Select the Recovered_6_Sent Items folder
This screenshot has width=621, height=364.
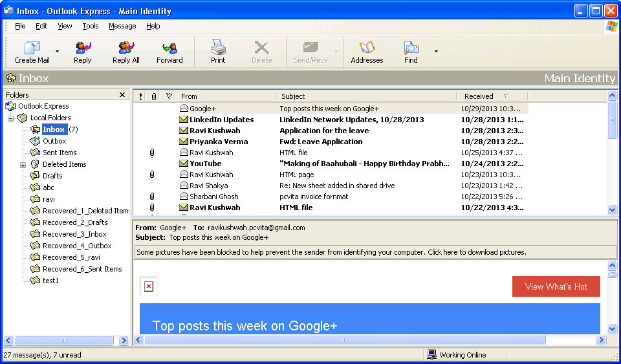[82, 269]
